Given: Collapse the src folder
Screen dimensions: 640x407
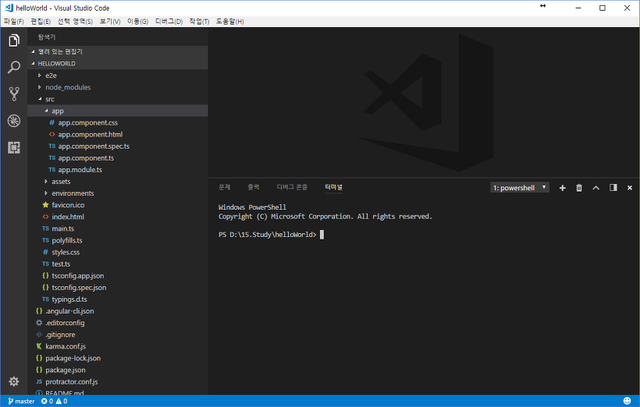Looking at the screenshot, I should (118, 99).
